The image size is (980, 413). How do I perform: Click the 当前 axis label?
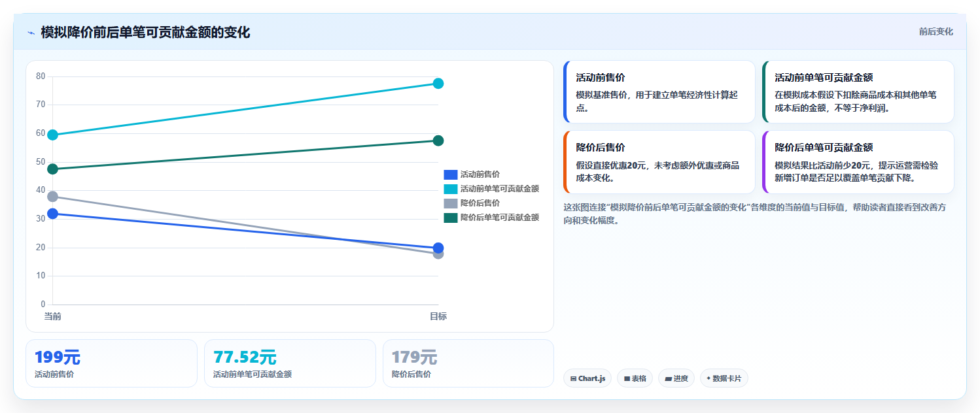(53, 316)
